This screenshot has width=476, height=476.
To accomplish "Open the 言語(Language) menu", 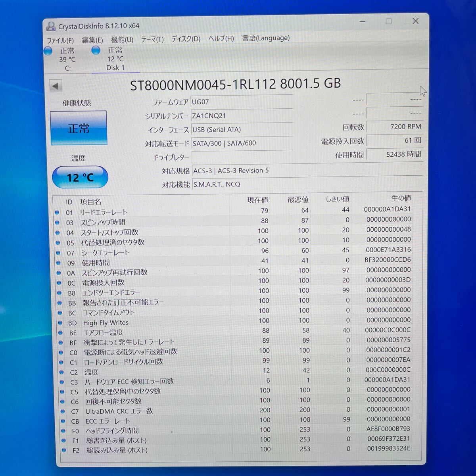I will (x=266, y=38).
